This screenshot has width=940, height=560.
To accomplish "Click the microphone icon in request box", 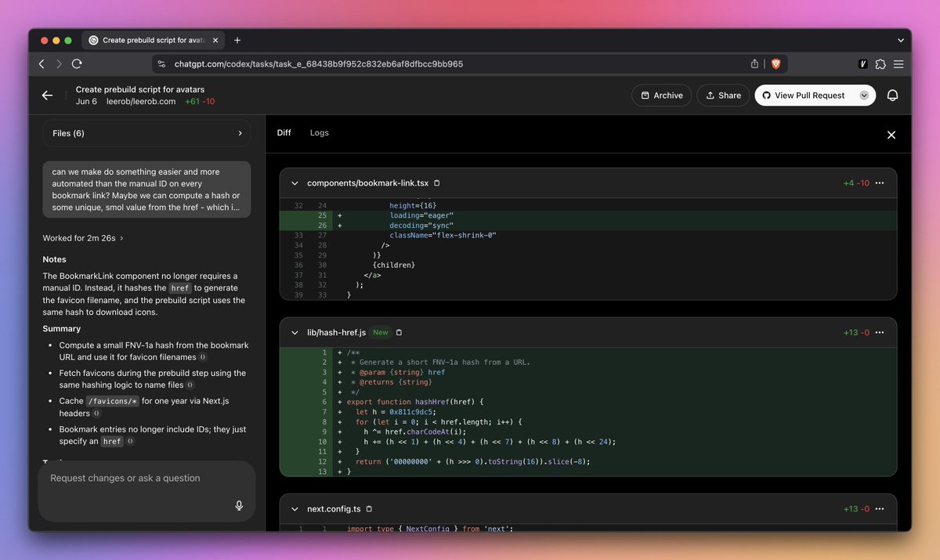I will click(x=239, y=506).
